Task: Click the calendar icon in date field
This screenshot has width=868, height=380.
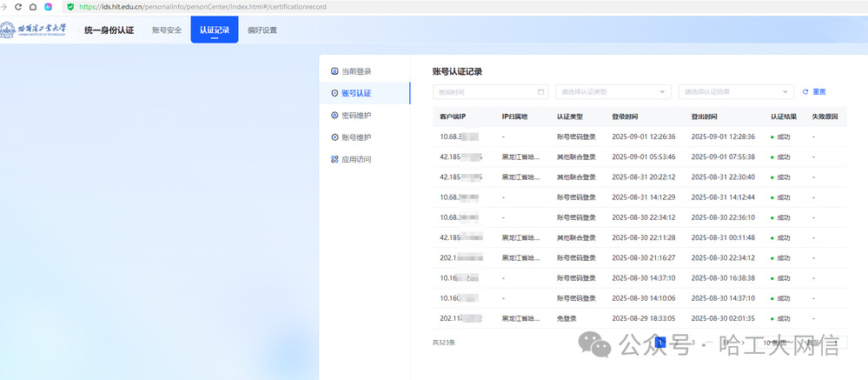Action: pos(540,91)
